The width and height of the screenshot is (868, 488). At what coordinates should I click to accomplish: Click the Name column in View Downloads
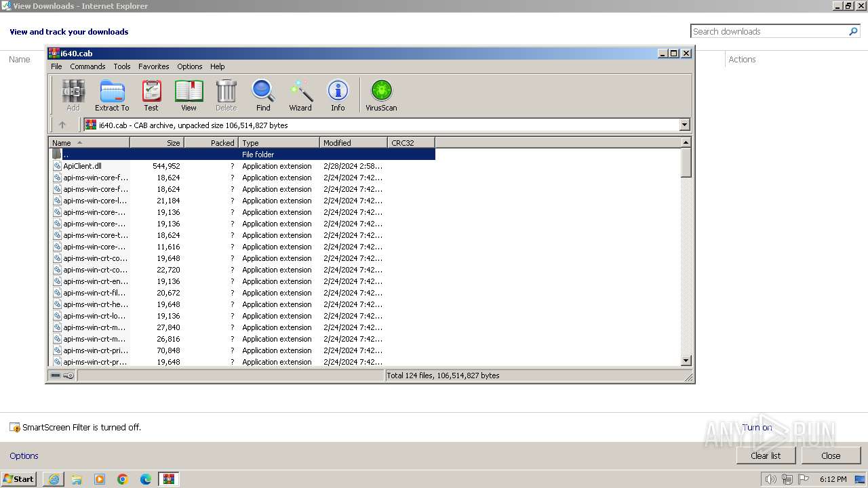(20, 60)
